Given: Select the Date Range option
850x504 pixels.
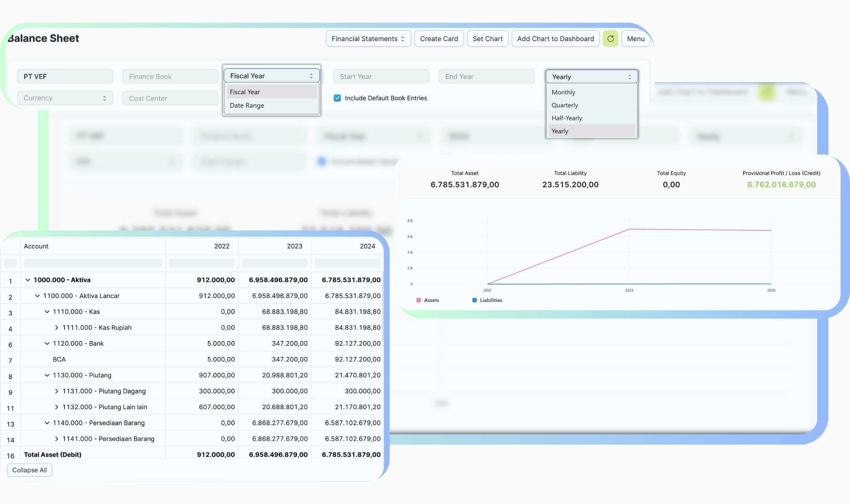Looking at the screenshot, I should coord(247,105).
